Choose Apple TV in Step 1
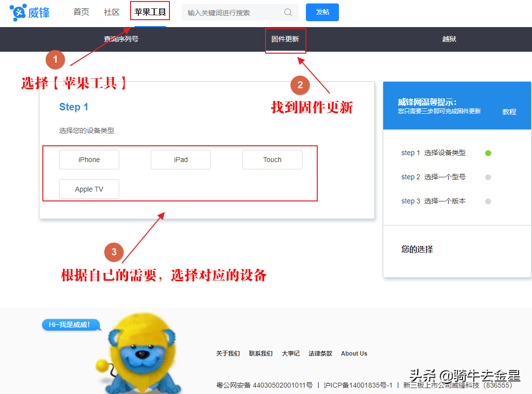 coord(89,189)
